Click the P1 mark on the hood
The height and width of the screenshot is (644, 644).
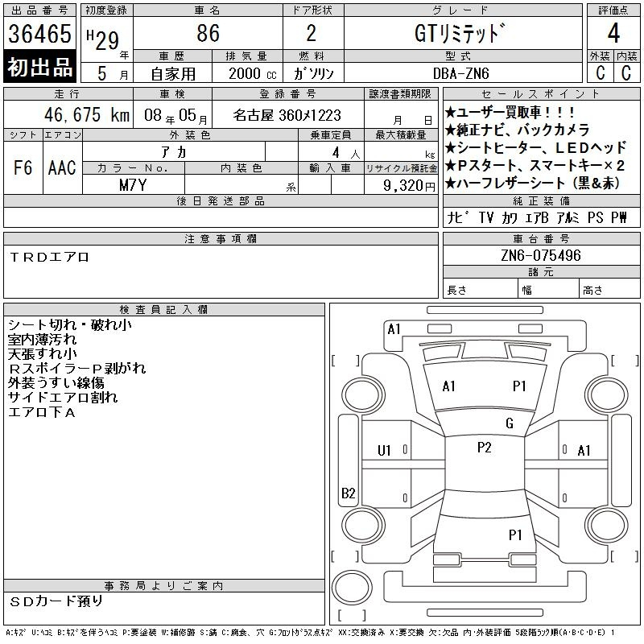(x=519, y=386)
